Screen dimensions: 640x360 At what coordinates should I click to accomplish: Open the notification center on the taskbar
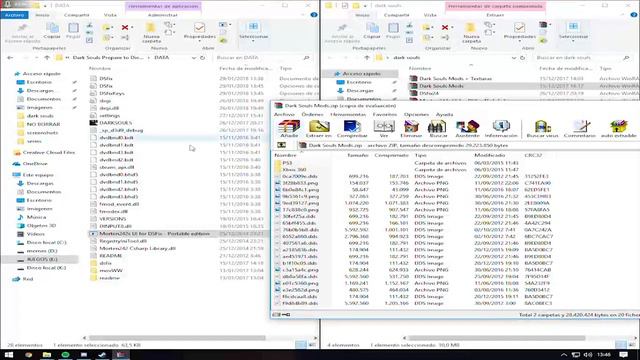[x=623, y=354]
